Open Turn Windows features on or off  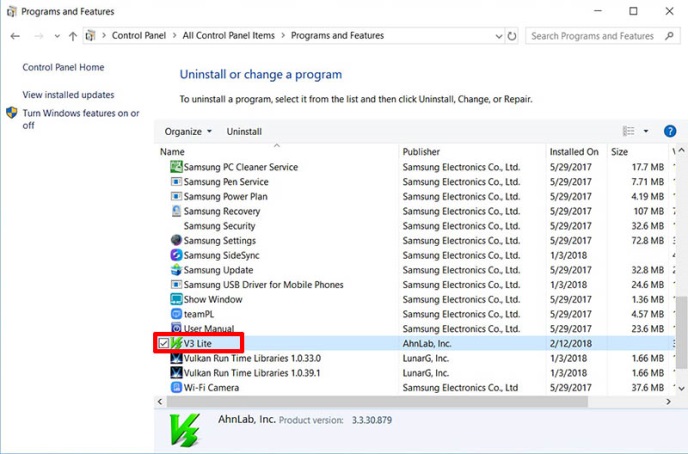coord(81,119)
